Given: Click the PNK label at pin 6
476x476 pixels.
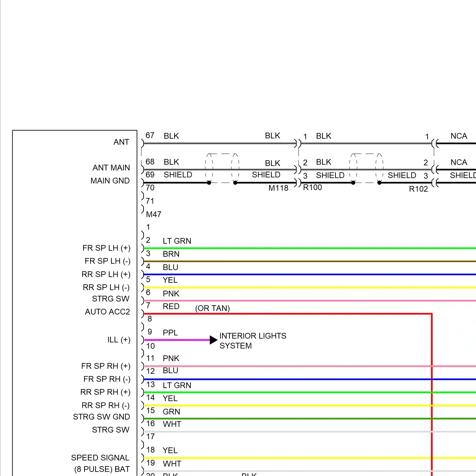Looking at the screenshot, I should 171,294.
